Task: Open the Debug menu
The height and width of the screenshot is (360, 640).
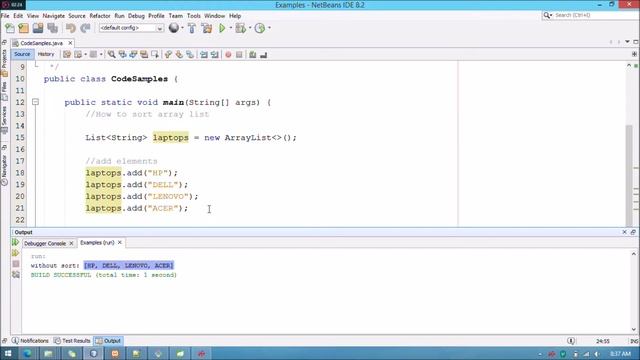Action: click(136, 16)
